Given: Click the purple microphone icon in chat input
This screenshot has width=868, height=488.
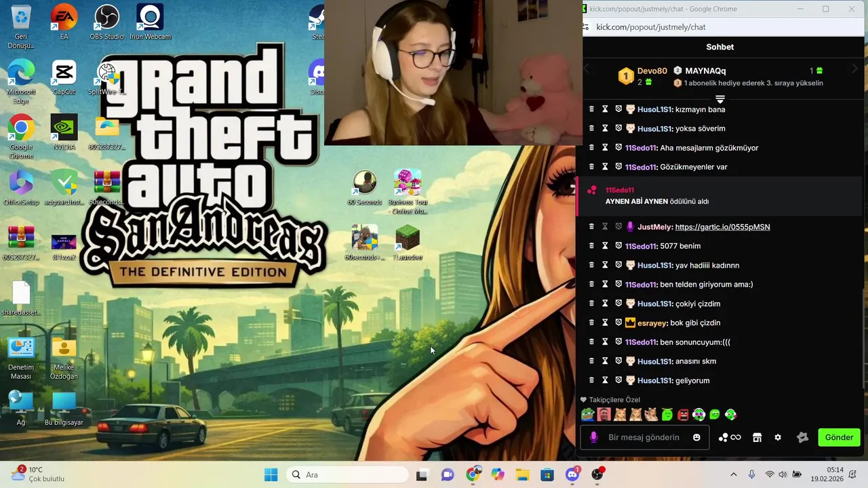Looking at the screenshot, I should click(x=593, y=438).
